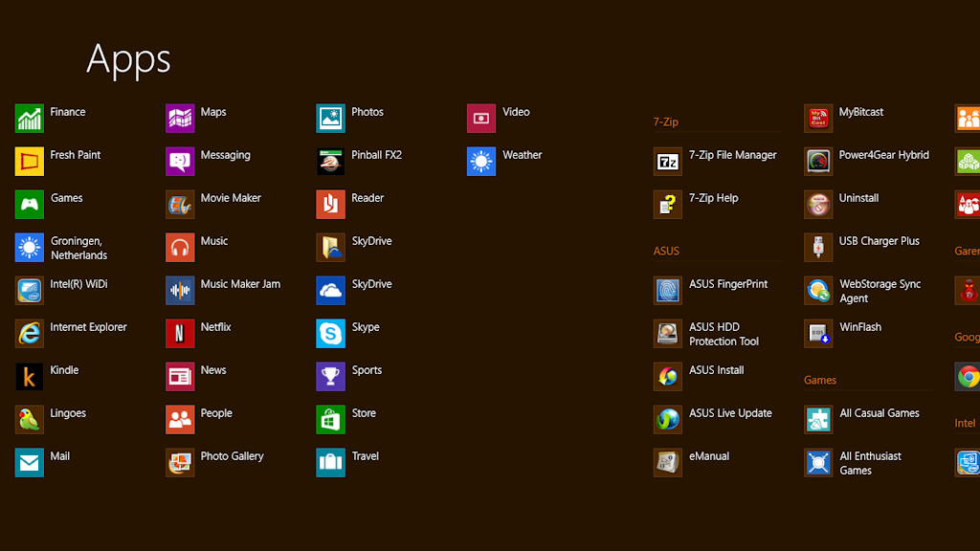Click the Intel group header
The height and width of the screenshot is (551, 980).
tap(965, 424)
